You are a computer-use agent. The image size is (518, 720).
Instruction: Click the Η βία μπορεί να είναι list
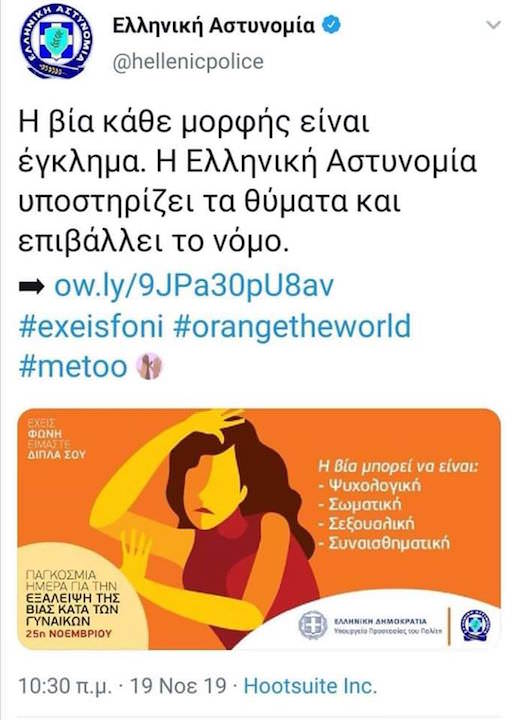coord(398,505)
